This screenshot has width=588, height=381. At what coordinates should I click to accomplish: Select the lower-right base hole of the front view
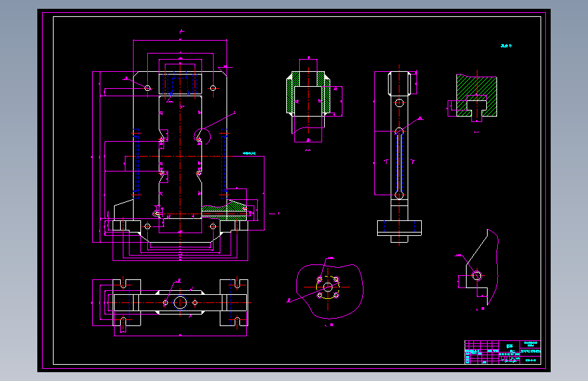(213, 226)
